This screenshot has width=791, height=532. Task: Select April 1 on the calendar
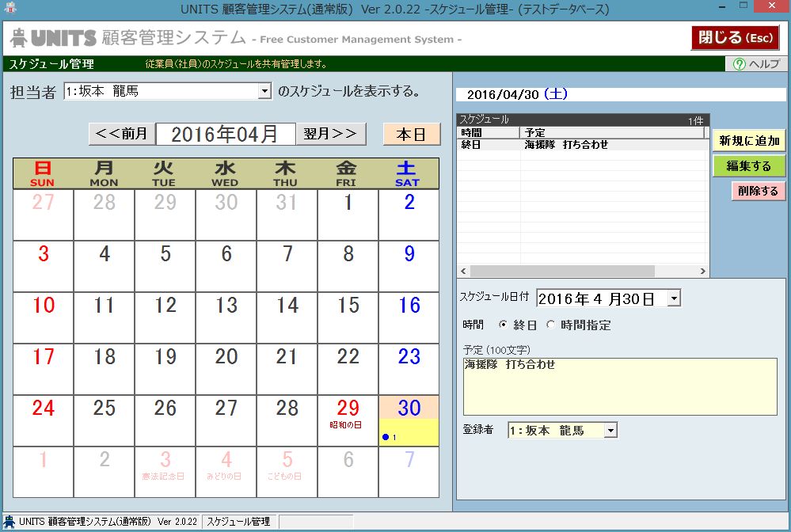[x=348, y=215]
